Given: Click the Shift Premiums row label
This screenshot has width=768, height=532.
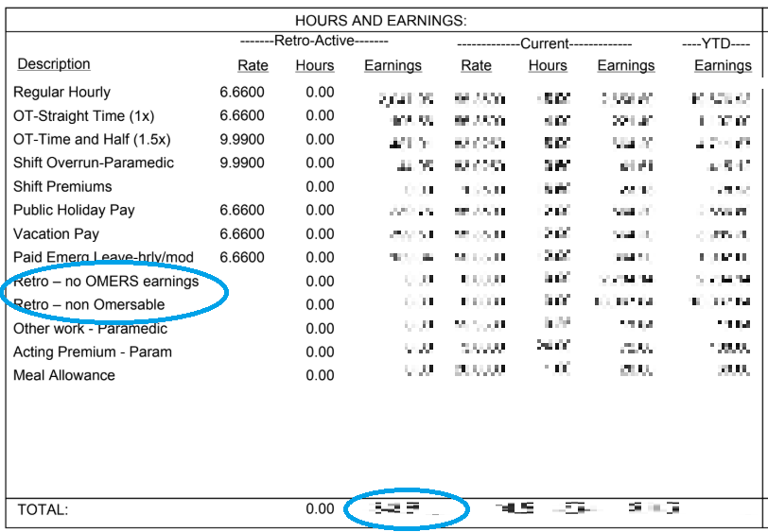Looking at the screenshot, I should (62, 187).
